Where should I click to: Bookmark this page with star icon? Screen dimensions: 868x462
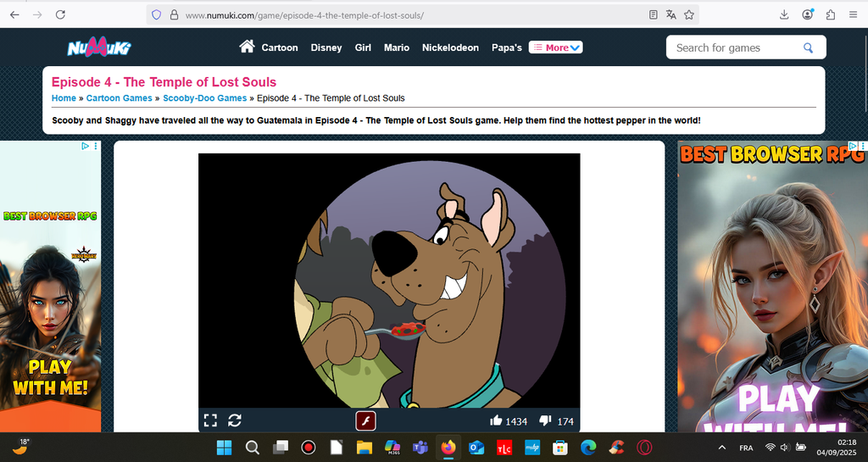(689, 14)
